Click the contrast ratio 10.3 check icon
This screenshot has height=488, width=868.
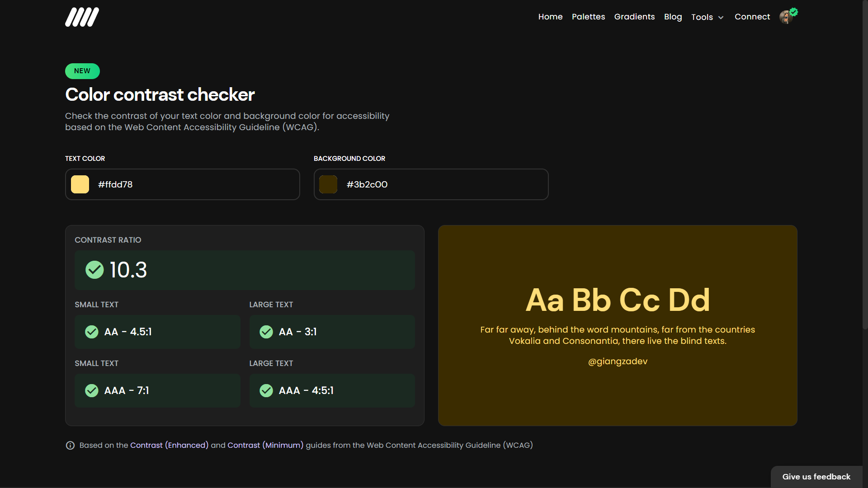coord(94,270)
